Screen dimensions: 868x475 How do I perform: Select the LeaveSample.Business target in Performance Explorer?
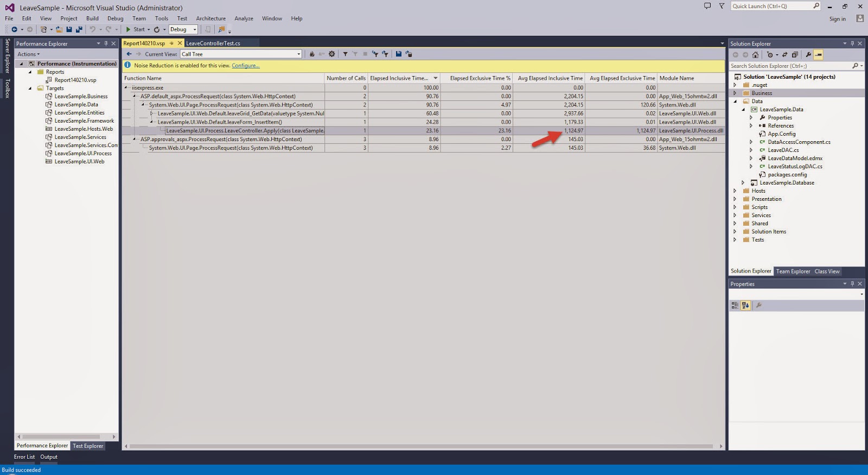81,96
